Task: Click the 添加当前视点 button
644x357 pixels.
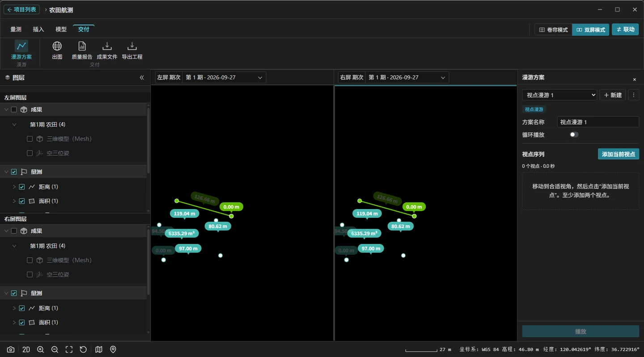Action: [x=619, y=154]
